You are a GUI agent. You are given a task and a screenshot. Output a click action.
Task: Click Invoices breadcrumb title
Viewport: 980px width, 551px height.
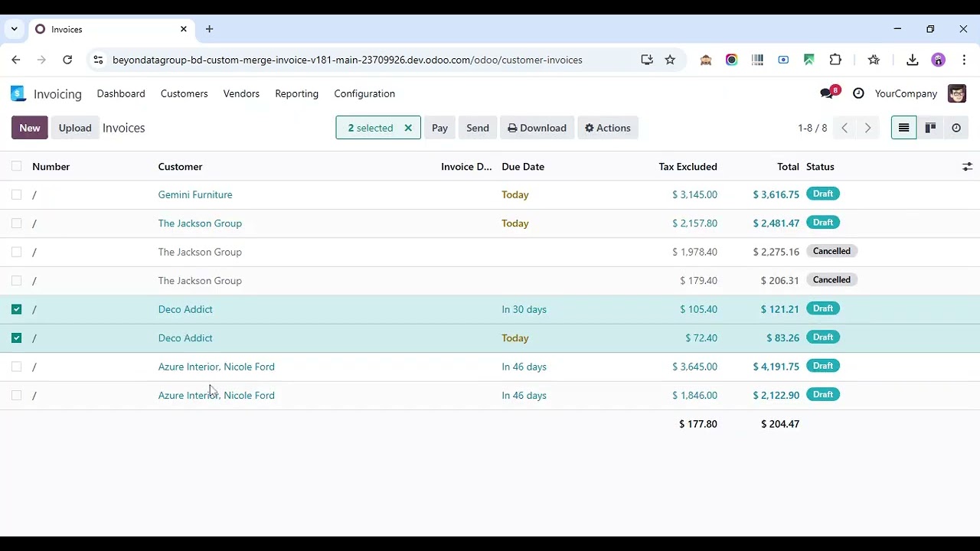(123, 128)
